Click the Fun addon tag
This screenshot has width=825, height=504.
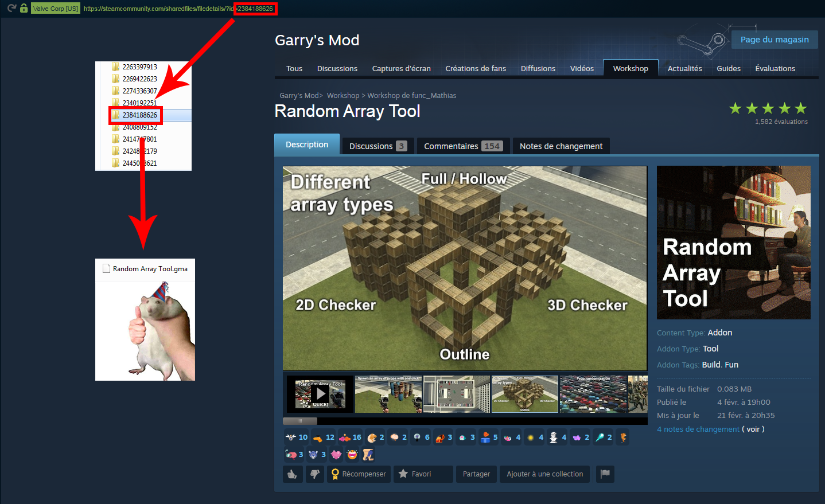[731, 365]
